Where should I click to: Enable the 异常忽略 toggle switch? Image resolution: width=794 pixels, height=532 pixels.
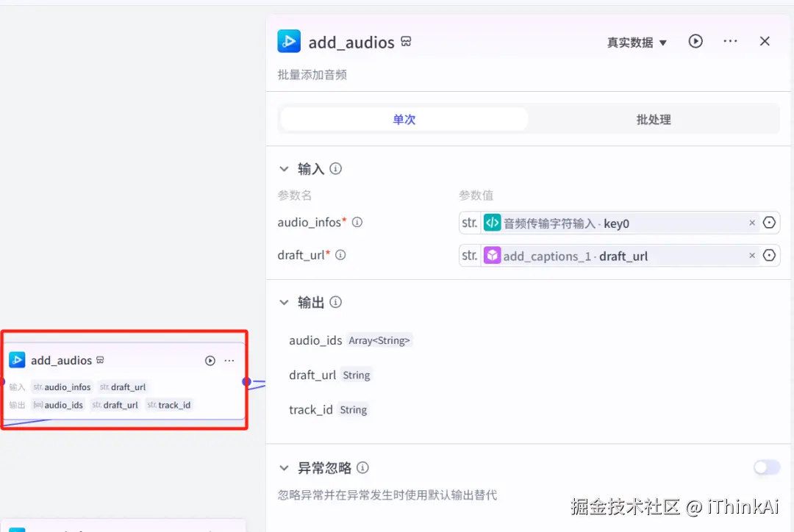pyautogui.click(x=767, y=467)
